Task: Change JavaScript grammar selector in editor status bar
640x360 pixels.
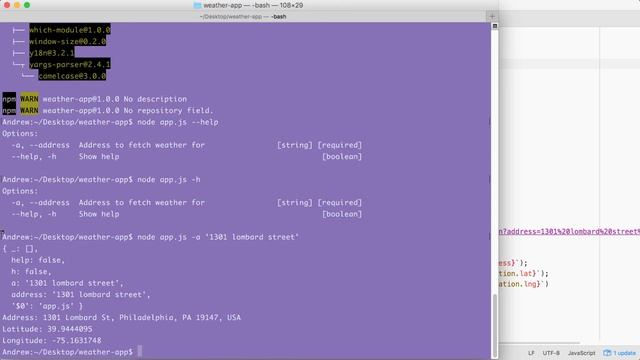Action: 581,353
